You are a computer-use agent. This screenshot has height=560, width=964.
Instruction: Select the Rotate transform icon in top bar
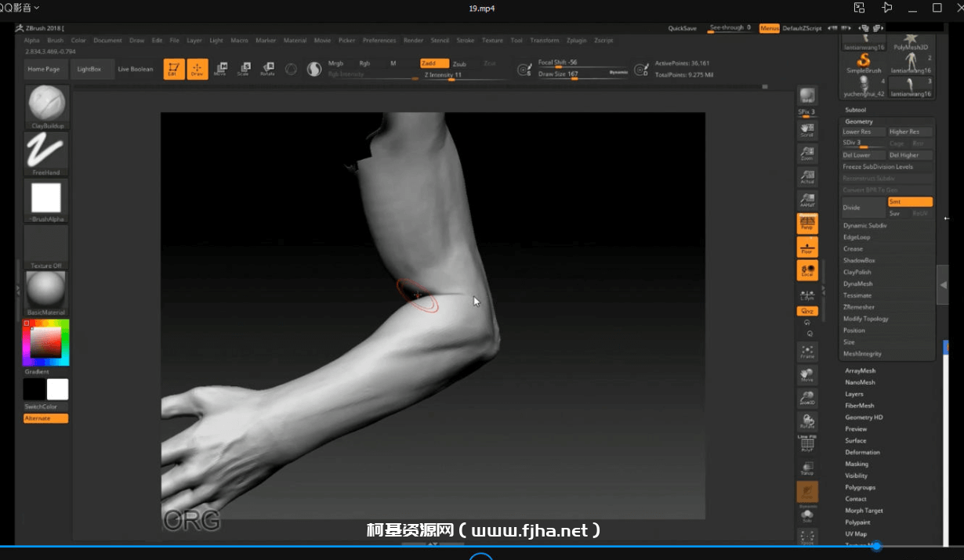(x=267, y=70)
